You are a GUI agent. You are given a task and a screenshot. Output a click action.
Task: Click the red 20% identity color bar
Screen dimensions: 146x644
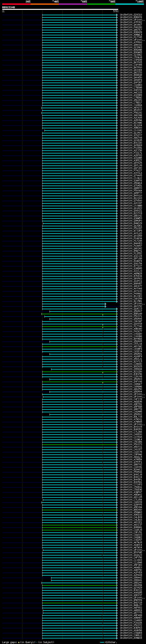[x=16, y=4]
